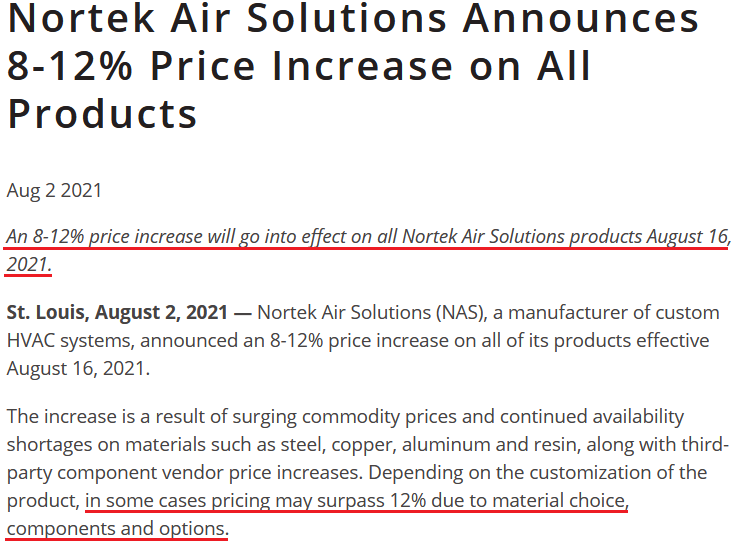Click 'Nortek Air Solutions Announces' in the headline
This screenshot has height=542, width=738.
(x=353, y=18)
